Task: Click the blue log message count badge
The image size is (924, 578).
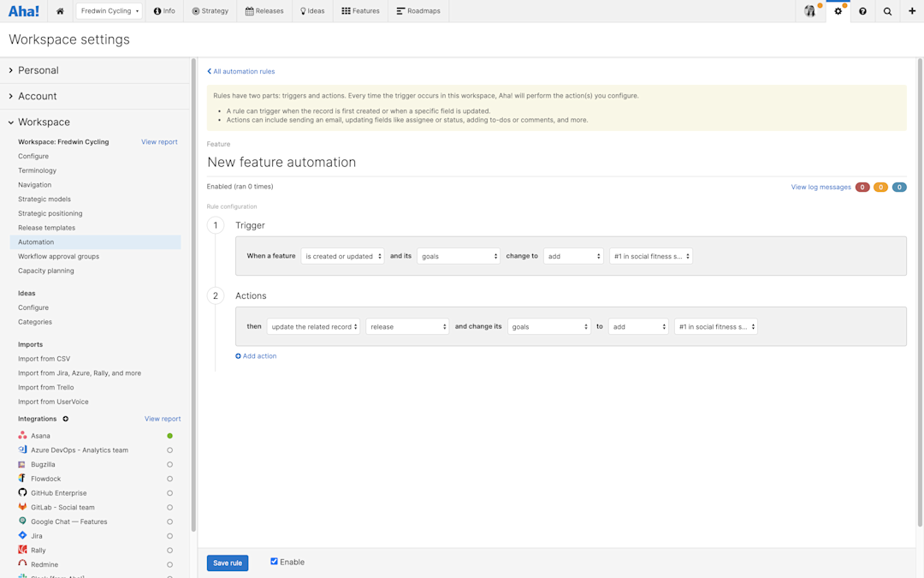Action: [x=899, y=187]
